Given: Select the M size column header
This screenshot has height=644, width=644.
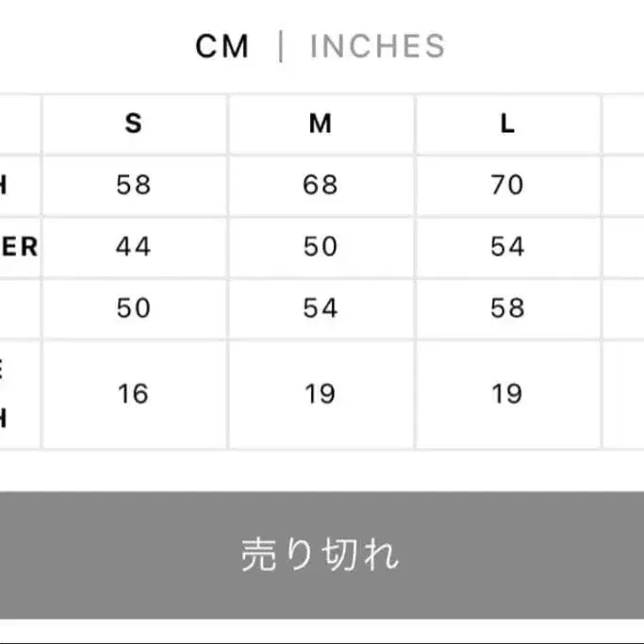Looking at the screenshot, I should 321,124.
